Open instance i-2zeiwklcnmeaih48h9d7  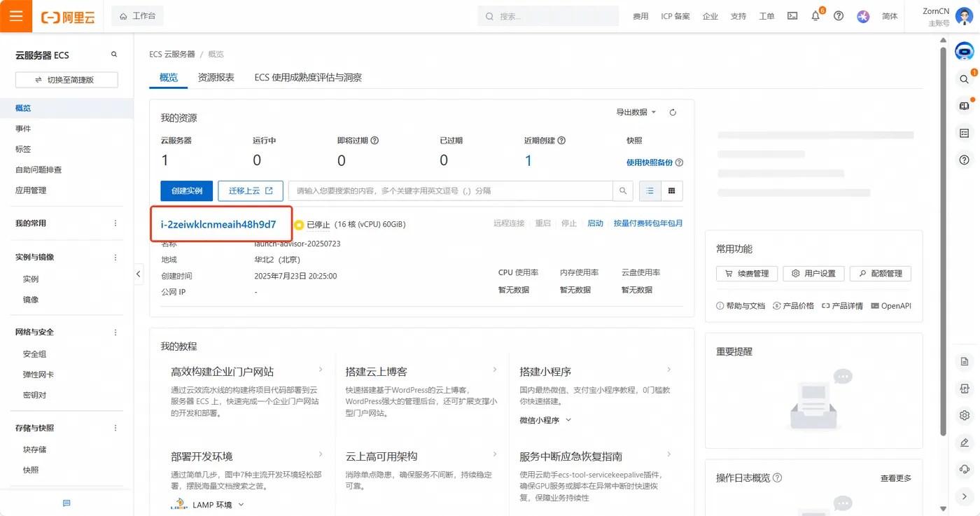(x=218, y=224)
